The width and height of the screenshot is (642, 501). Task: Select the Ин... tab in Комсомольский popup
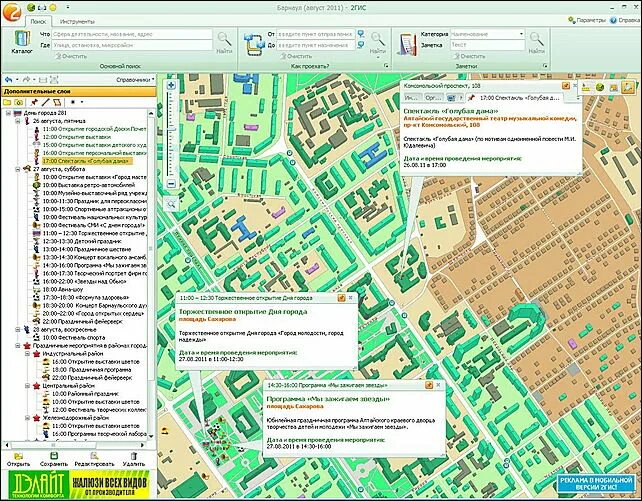click(x=412, y=98)
